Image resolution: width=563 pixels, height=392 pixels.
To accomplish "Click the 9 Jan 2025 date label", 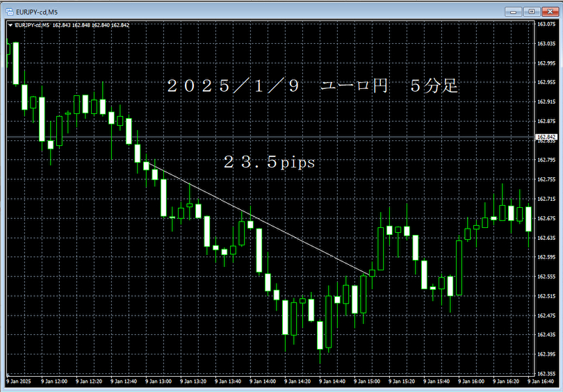I will coord(19,382).
